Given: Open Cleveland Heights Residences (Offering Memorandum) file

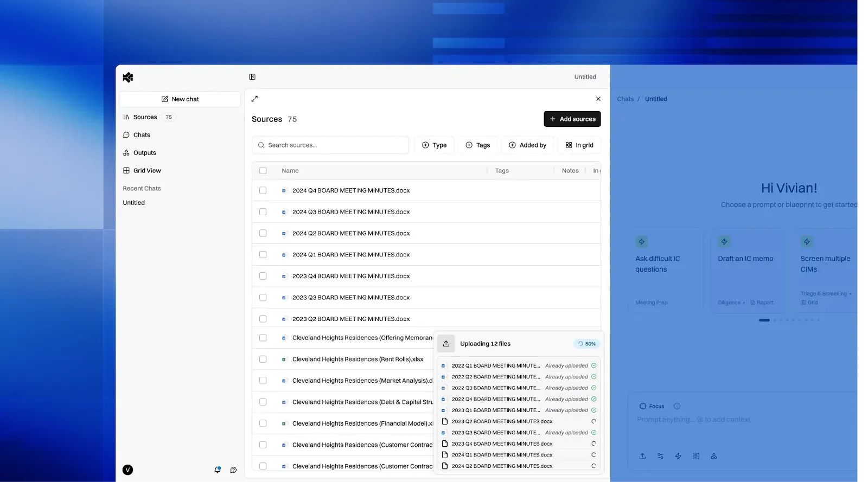Looking at the screenshot, I should coord(362,338).
